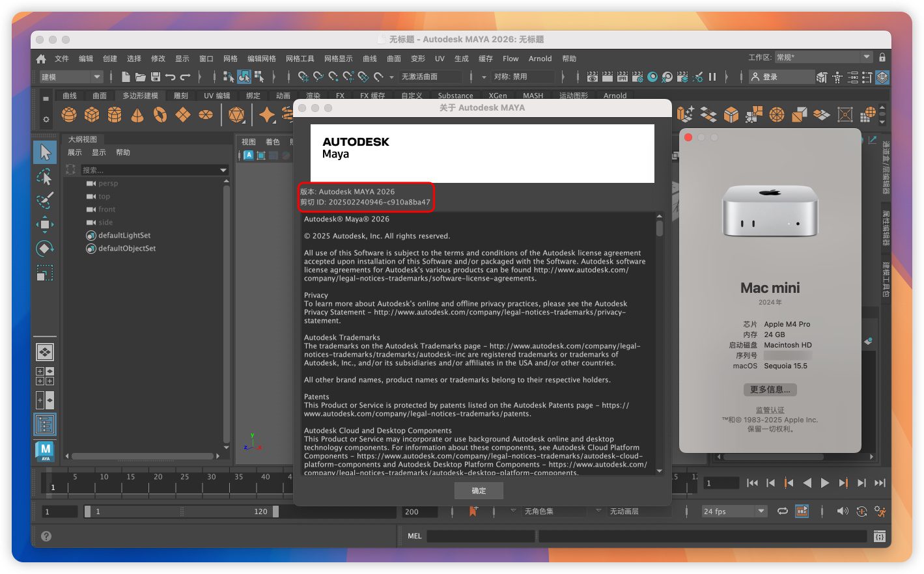Click the About dialog text scrollbar thumb
The width and height of the screenshot is (924, 574).
(659, 228)
